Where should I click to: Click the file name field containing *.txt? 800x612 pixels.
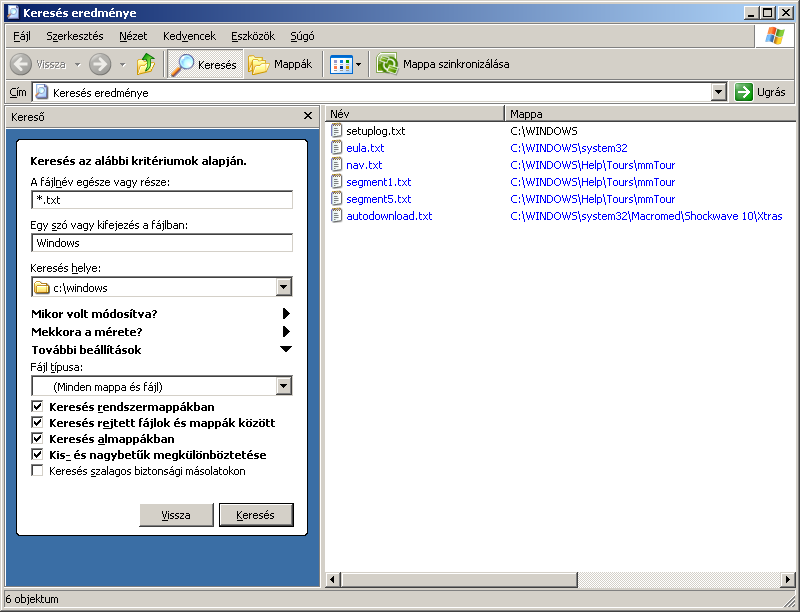point(162,199)
